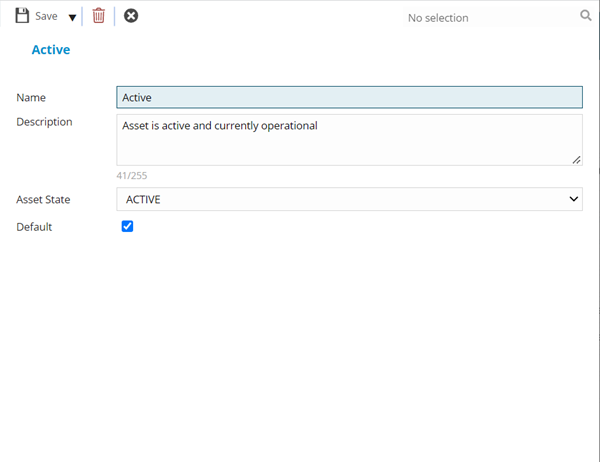
Task: Click the red trash delete icon
Action: (x=98, y=16)
